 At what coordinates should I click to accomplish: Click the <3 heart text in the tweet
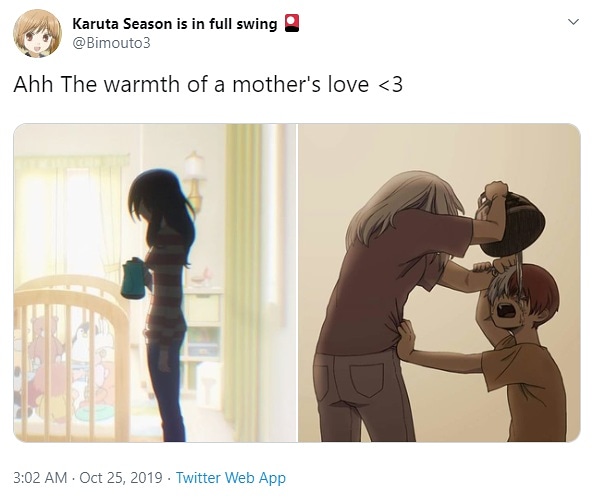390,84
